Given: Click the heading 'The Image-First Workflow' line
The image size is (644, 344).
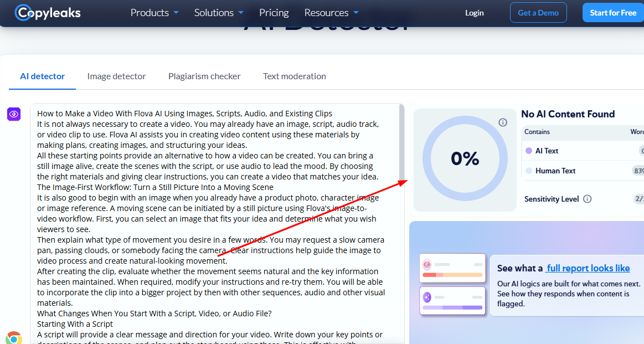Looking at the screenshot, I should tap(155, 187).
